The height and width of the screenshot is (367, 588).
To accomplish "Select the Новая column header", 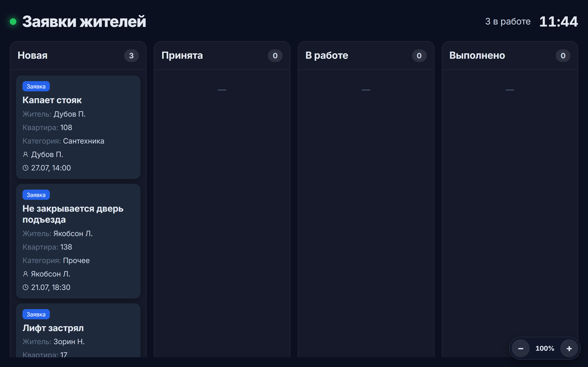I will [x=78, y=56].
